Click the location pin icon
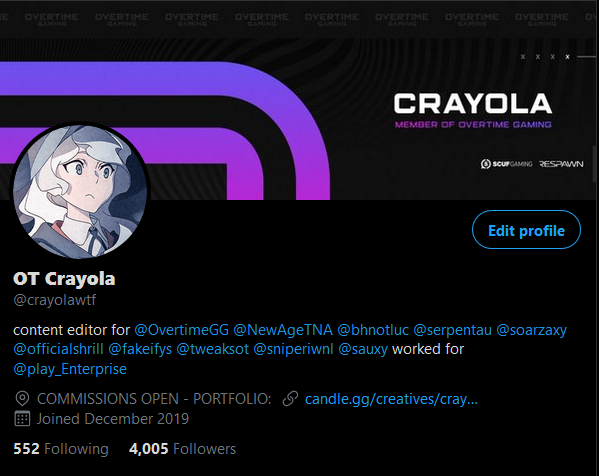 point(22,398)
